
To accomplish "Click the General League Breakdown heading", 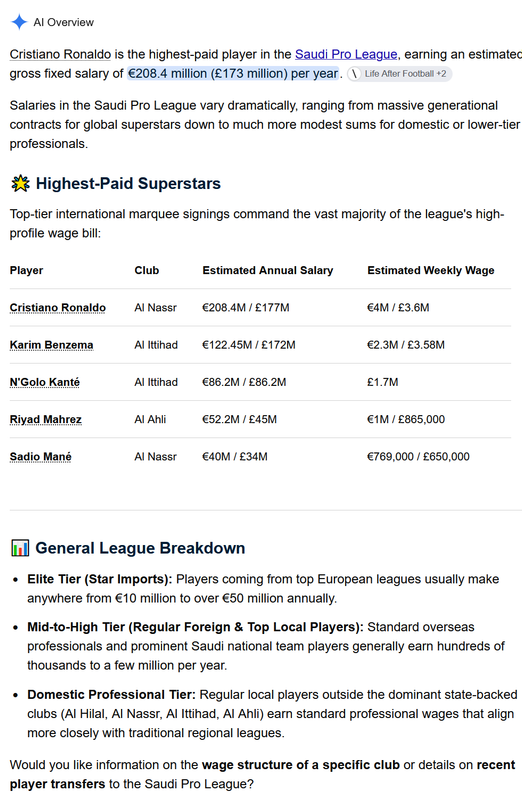I will point(140,548).
